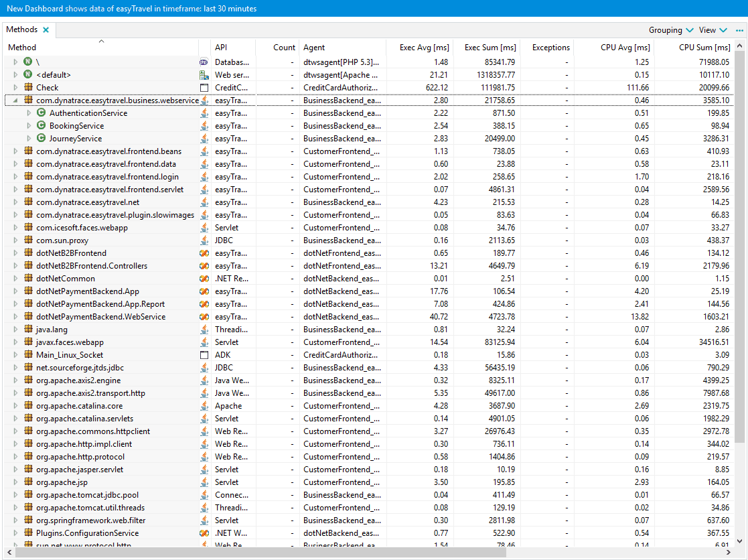
Task: Open the more options ellipsis menu
Action: (x=739, y=30)
